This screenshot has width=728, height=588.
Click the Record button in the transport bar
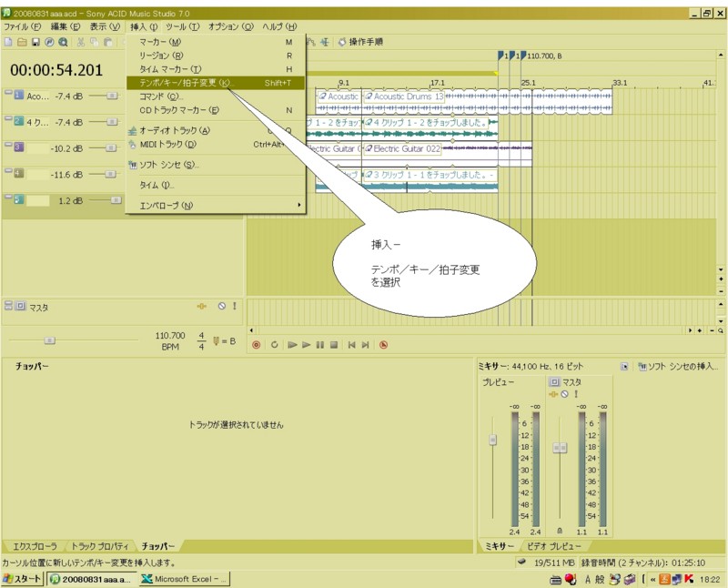pyautogui.click(x=256, y=345)
